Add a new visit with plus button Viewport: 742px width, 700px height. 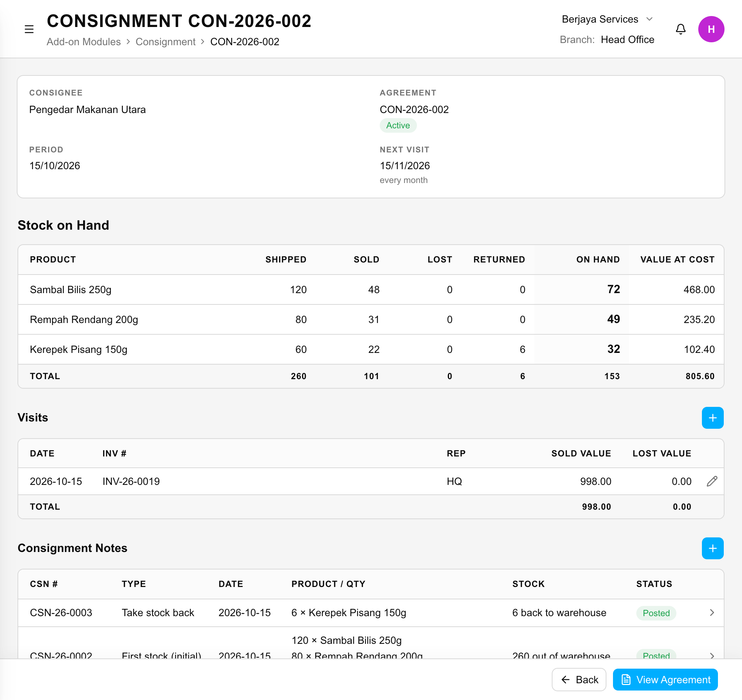click(x=712, y=418)
